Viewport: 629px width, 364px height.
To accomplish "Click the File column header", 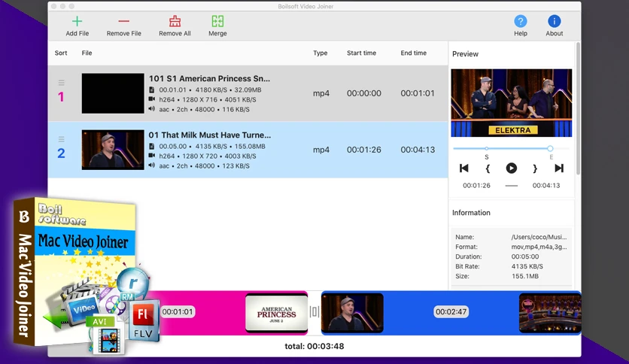I will [x=87, y=53].
